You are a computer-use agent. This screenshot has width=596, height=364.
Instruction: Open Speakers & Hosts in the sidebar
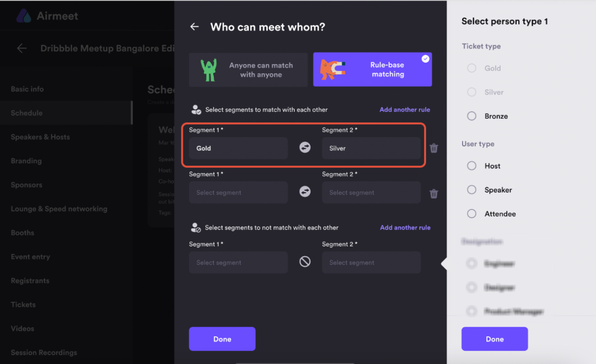click(x=41, y=137)
